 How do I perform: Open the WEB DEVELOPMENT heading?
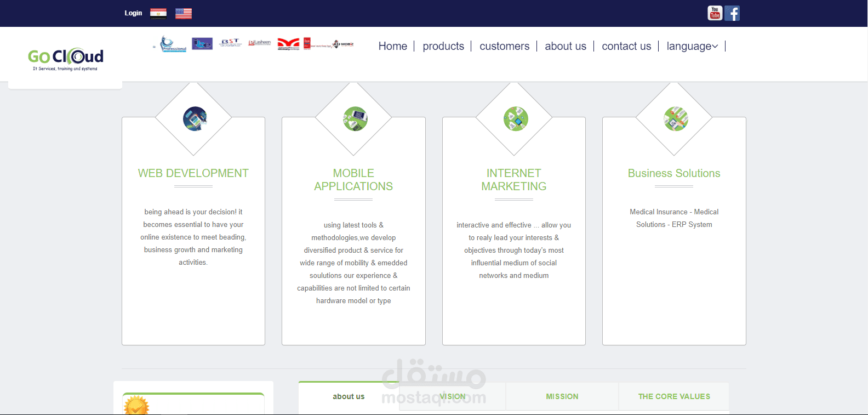[x=193, y=173]
